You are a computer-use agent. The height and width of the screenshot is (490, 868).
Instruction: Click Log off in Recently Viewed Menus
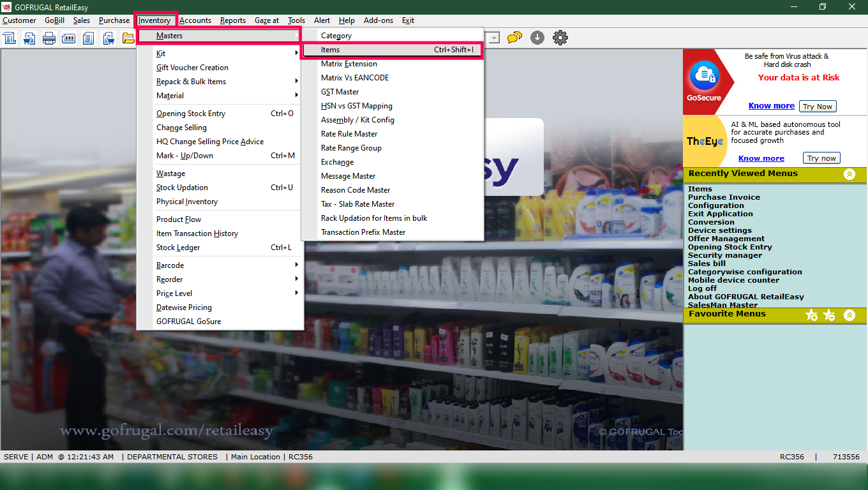pyautogui.click(x=702, y=288)
